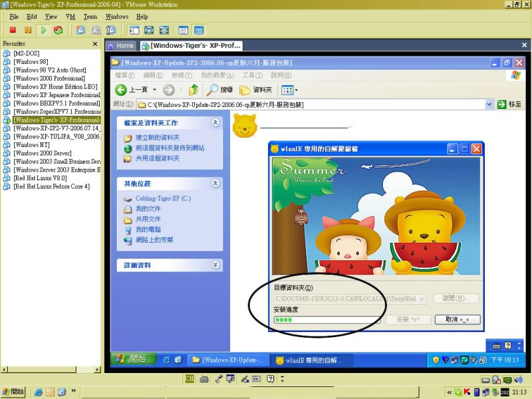Screen dimensions: 532x399
Task: Open the VMware File menu
Action: coord(14,17)
